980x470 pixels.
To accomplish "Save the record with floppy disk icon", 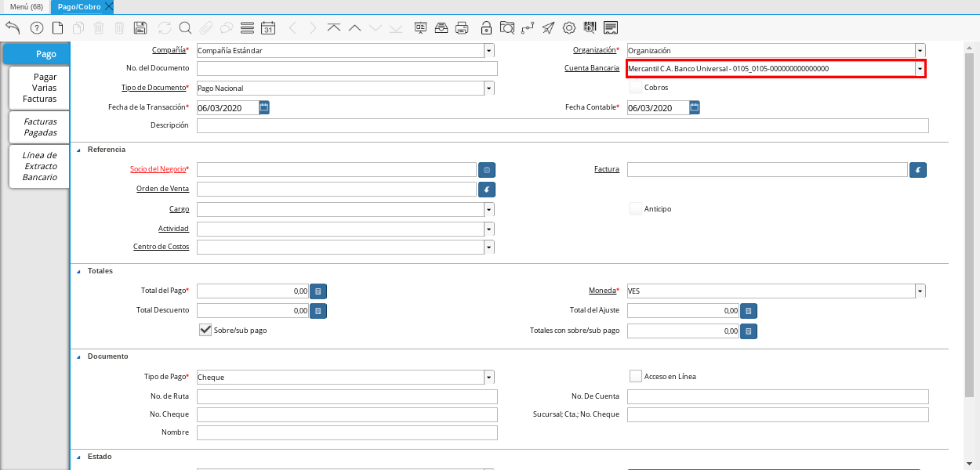I will [x=140, y=28].
